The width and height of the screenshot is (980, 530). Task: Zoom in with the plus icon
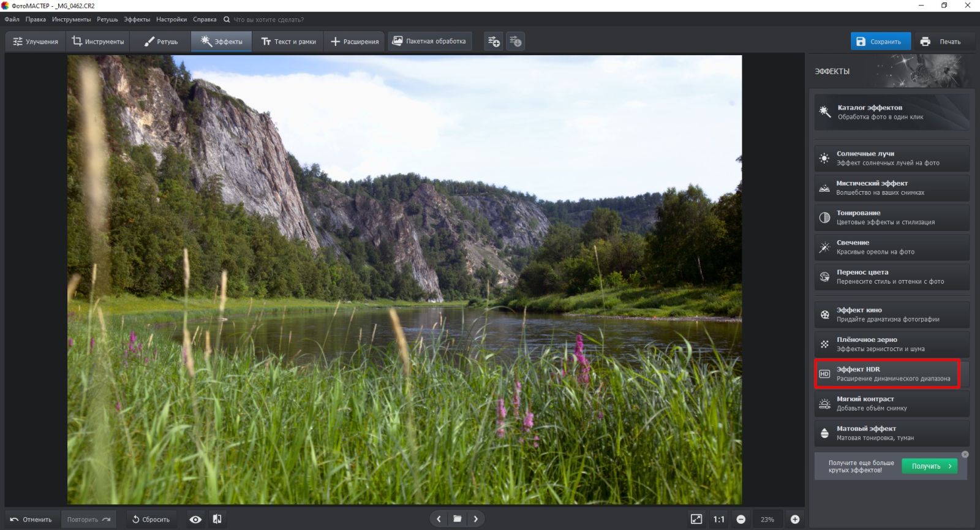click(795, 520)
